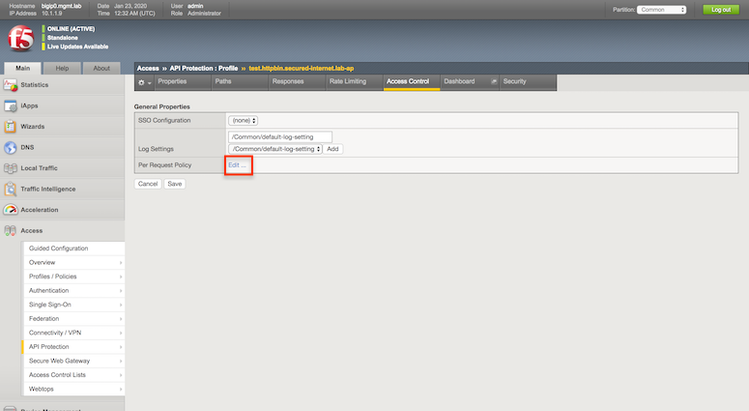Click the Traffic Intelligence label in sidebar
The width and height of the screenshot is (749, 411).
pyautogui.click(x=48, y=189)
